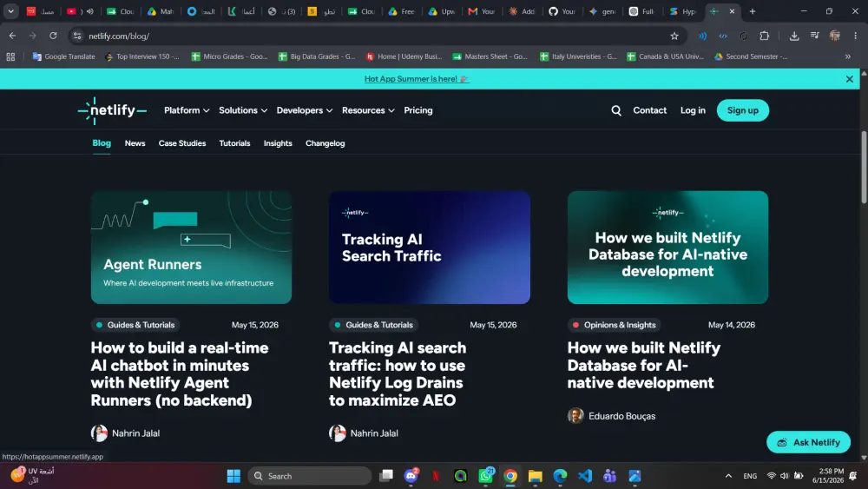The width and height of the screenshot is (868, 489).
Task: Open the Tracking AI search traffic article title
Action: click(398, 373)
